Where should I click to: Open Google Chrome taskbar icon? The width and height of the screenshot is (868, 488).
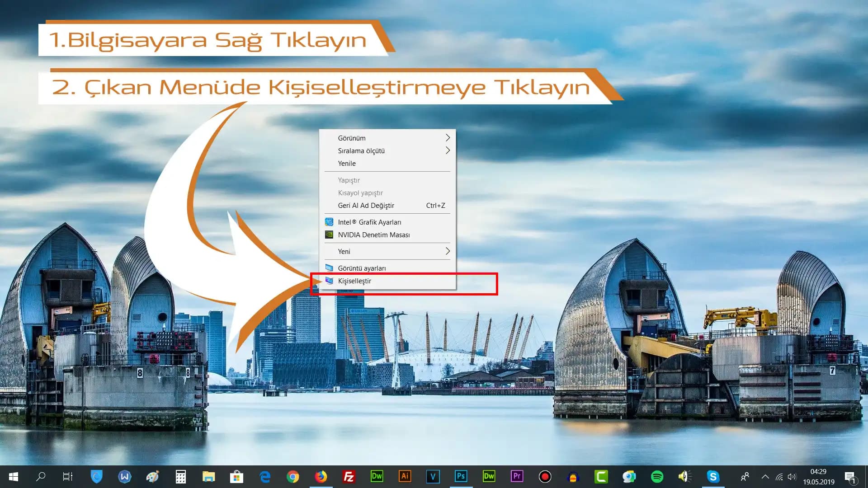tap(293, 477)
